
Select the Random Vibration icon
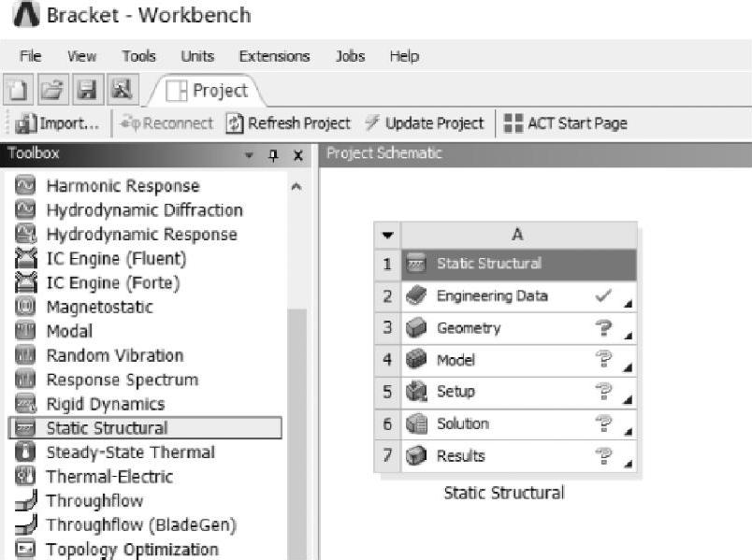[25, 355]
